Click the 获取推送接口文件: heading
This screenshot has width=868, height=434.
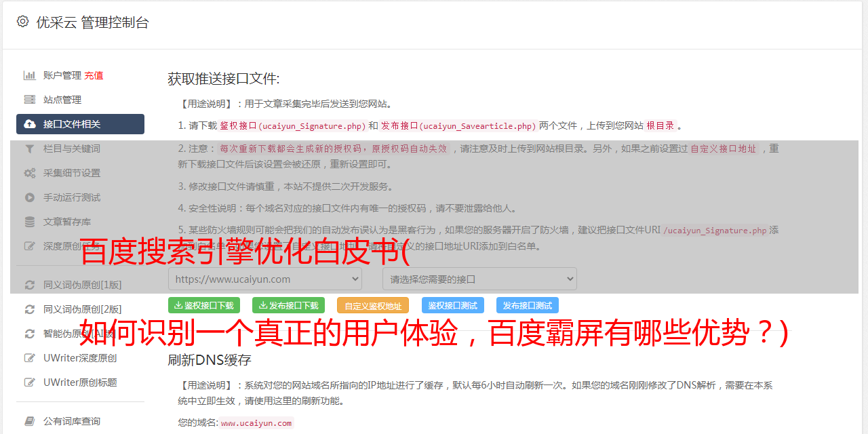coord(224,79)
